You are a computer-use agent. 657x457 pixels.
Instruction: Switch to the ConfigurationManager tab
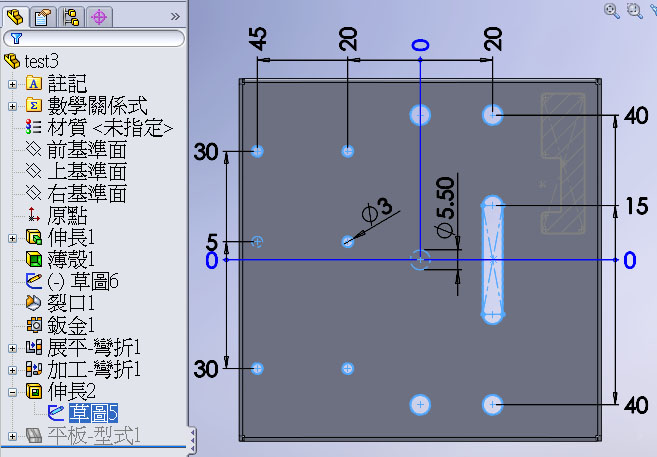click(71, 18)
